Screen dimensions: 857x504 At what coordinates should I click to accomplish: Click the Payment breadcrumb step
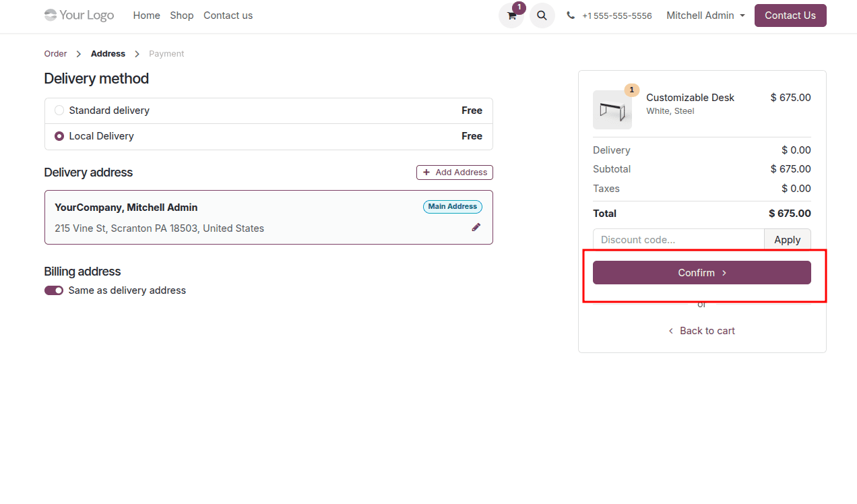pos(166,54)
